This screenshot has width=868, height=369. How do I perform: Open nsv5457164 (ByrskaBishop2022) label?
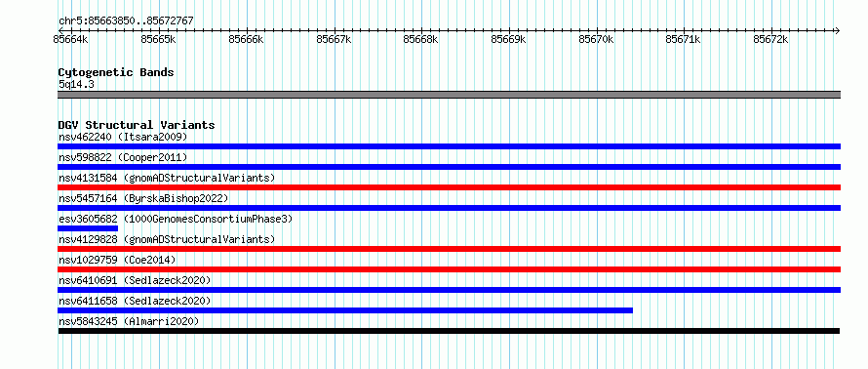(x=143, y=198)
